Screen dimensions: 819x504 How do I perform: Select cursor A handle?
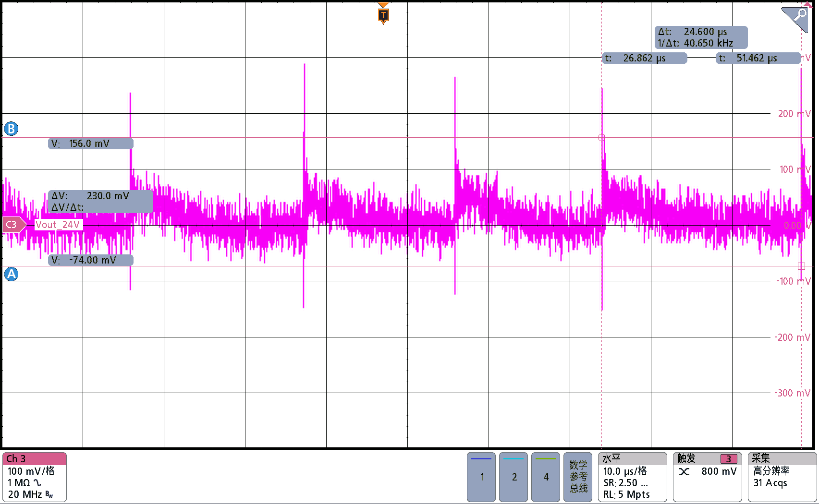coord(11,274)
